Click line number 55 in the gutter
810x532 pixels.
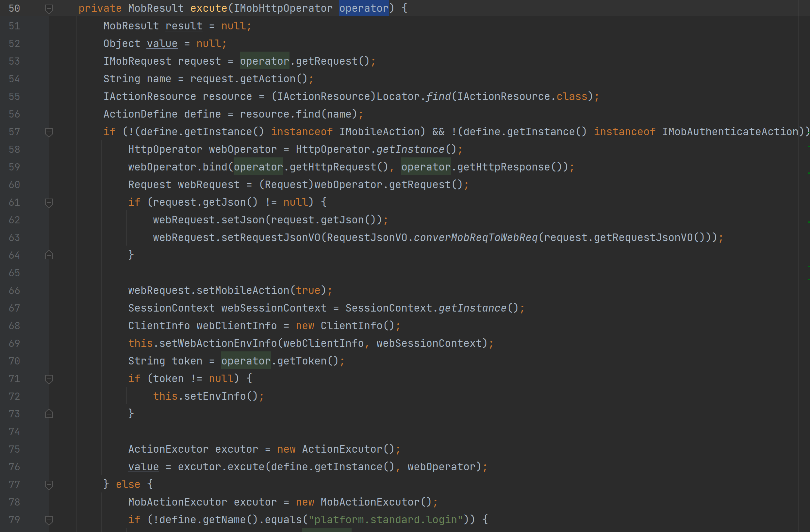pos(14,97)
